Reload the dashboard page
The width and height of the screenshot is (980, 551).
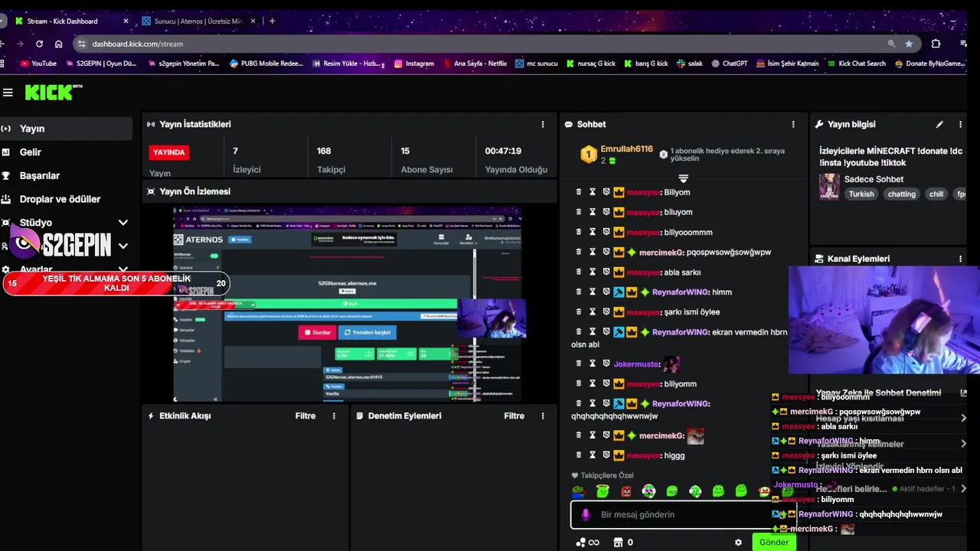pyautogui.click(x=39, y=44)
